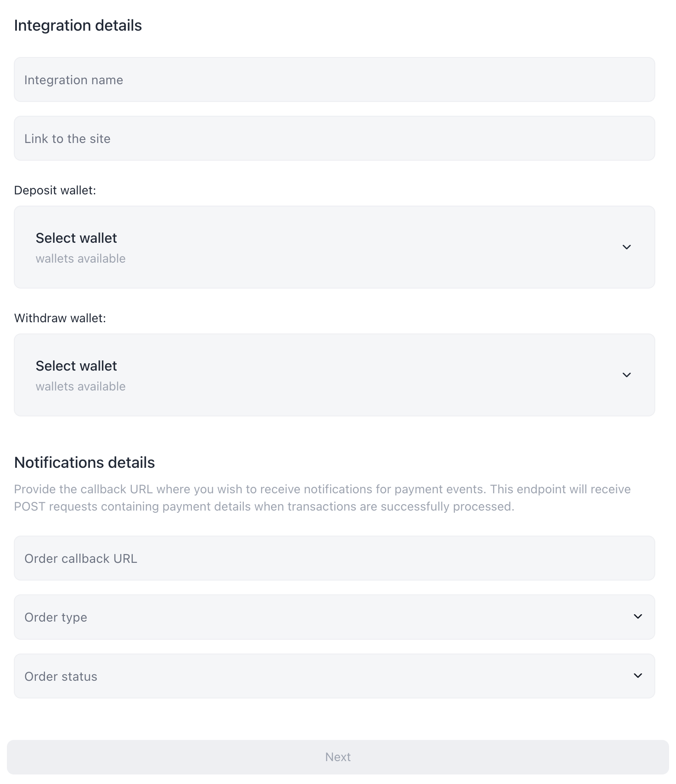The image size is (676, 784).
Task: Click the Order type chevron icon
Action: (638, 616)
